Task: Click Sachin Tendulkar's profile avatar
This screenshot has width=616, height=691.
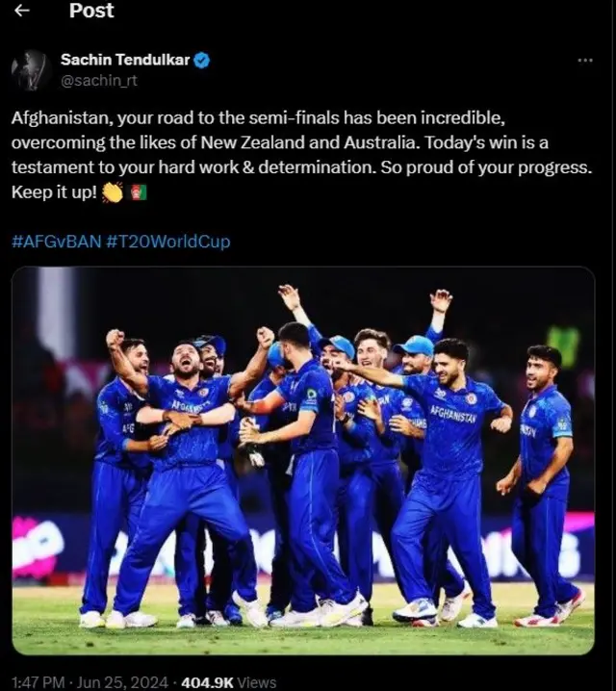Action: click(31, 70)
